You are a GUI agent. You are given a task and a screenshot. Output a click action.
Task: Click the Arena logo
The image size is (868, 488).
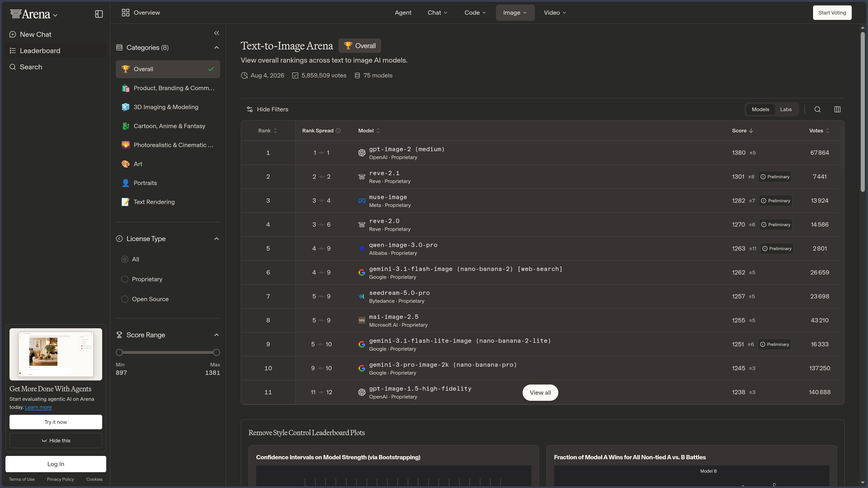[30, 14]
